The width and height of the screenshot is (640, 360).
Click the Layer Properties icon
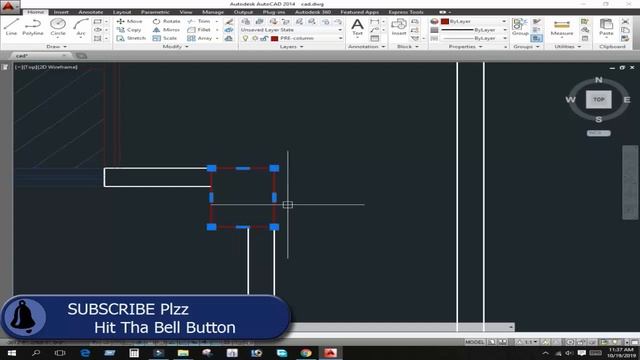(x=246, y=21)
